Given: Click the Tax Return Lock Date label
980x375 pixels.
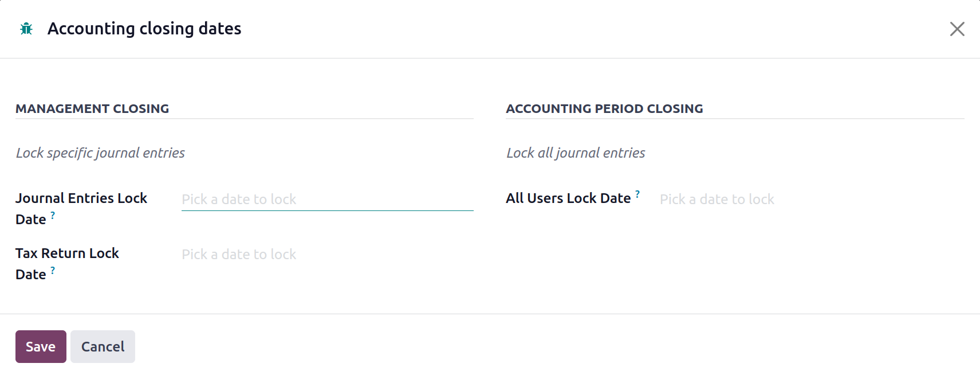Looking at the screenshot, I should point(67,253).
